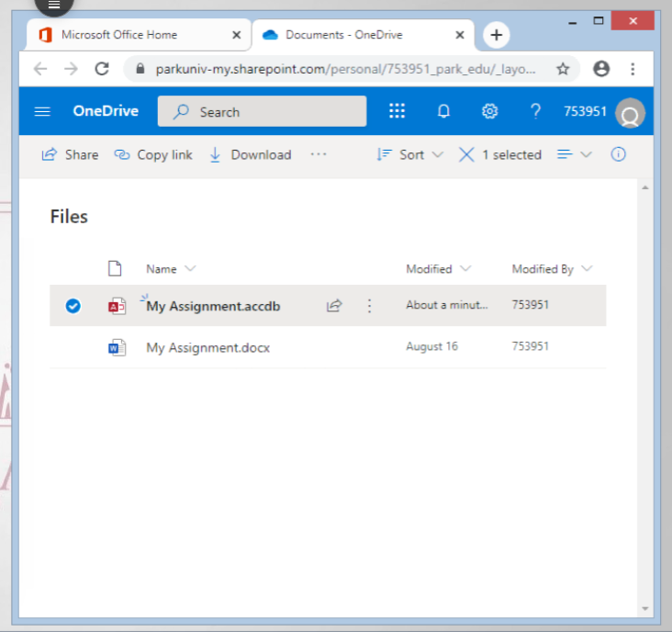Viewport: 672px width, 632px height.
Task: Open the view options list dropdown
Action: click(575, 154)
